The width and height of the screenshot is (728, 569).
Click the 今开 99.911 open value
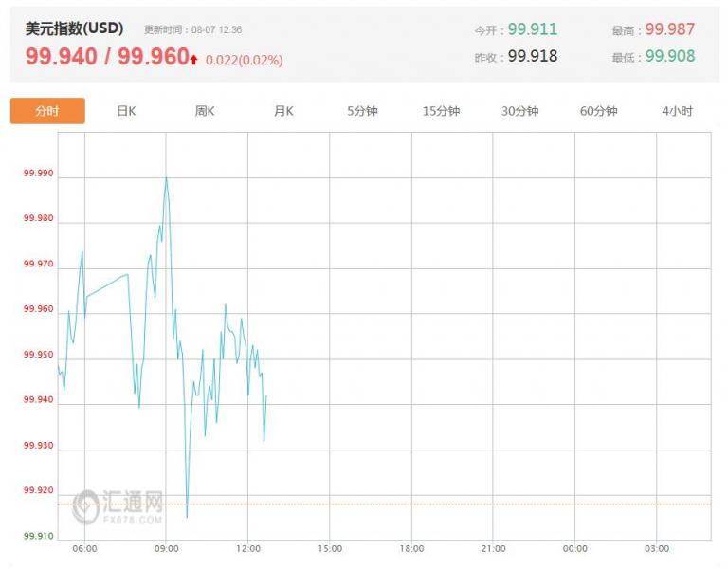(x=533, y=29)
